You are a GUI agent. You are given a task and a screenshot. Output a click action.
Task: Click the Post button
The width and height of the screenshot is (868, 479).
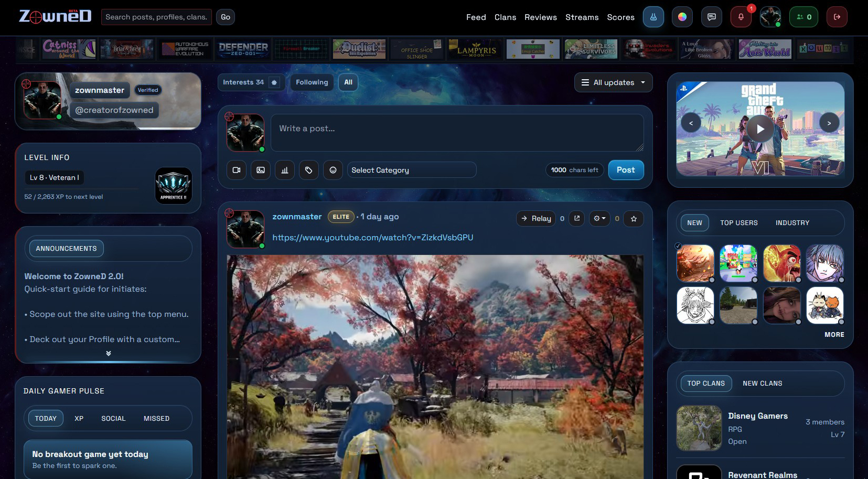pos(626,170)
